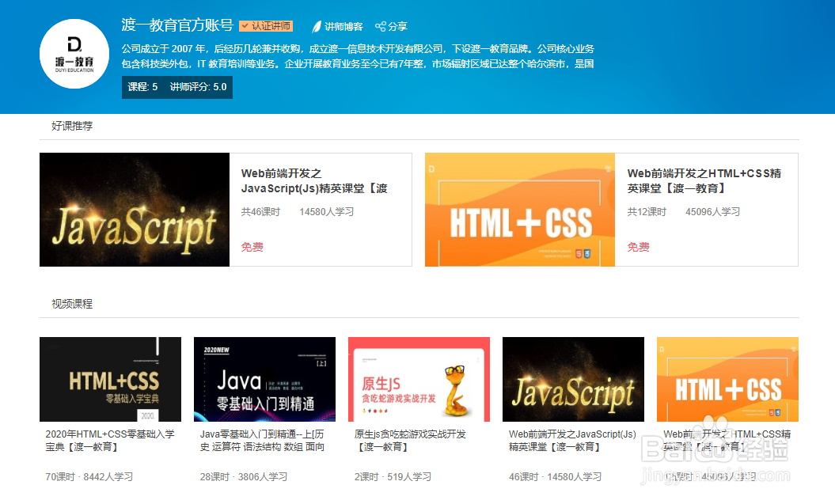Open Java零基础入门到精通--上 course title
The width and height of the screenshot is (835, 504).
[262, 441]
